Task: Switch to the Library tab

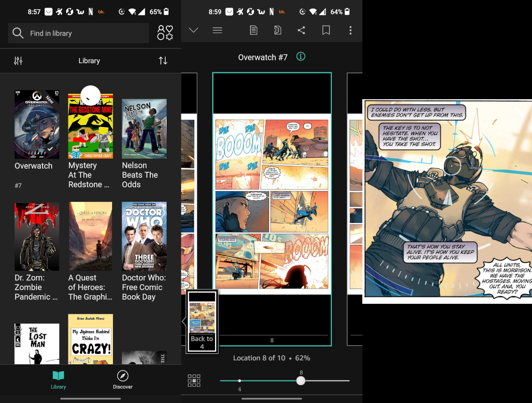Action: tap(58, 380)
